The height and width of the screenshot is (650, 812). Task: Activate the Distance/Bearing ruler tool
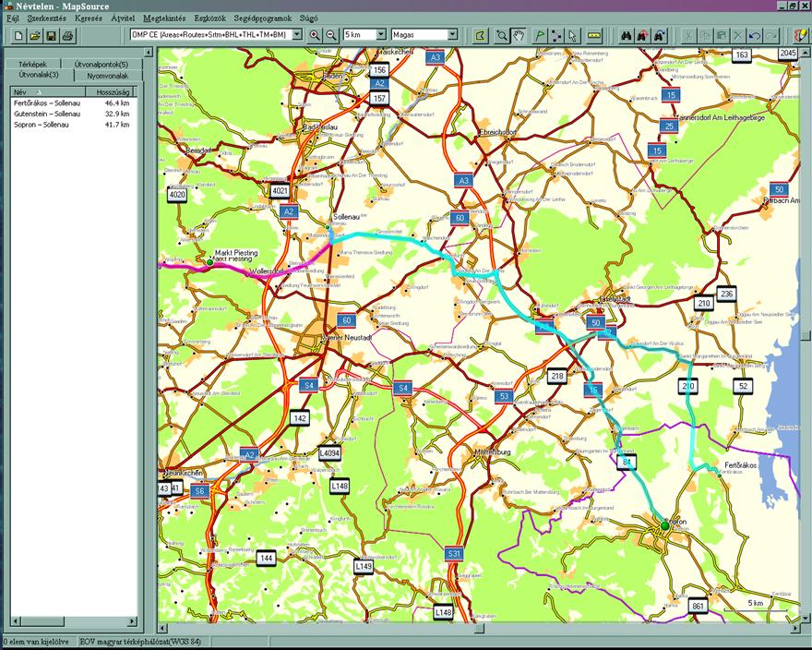pyautogui.click(x=594, y=35)
